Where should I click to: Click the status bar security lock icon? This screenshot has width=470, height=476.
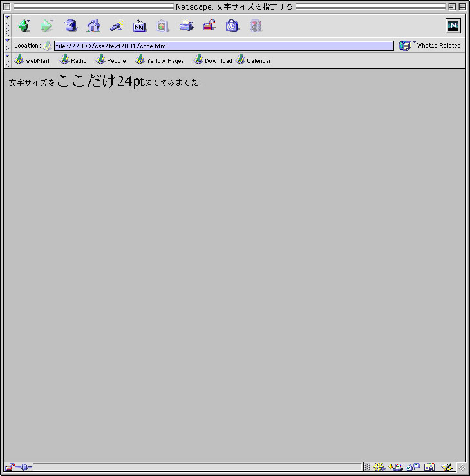point(10,467)
